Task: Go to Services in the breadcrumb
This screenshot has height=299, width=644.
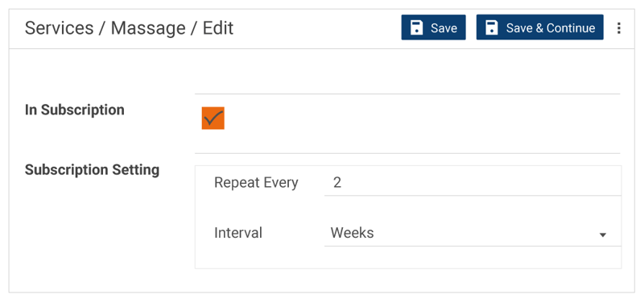Action: pos(59,28)
